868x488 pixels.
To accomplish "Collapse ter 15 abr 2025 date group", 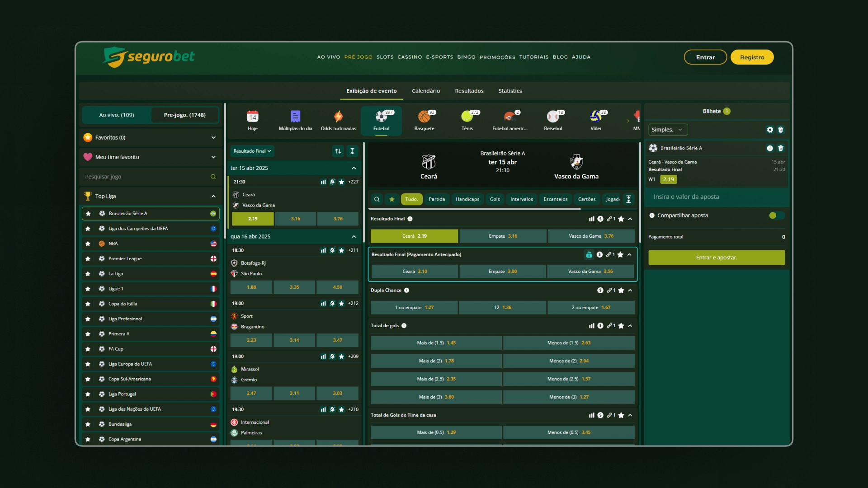I will (x=354, y=168).
